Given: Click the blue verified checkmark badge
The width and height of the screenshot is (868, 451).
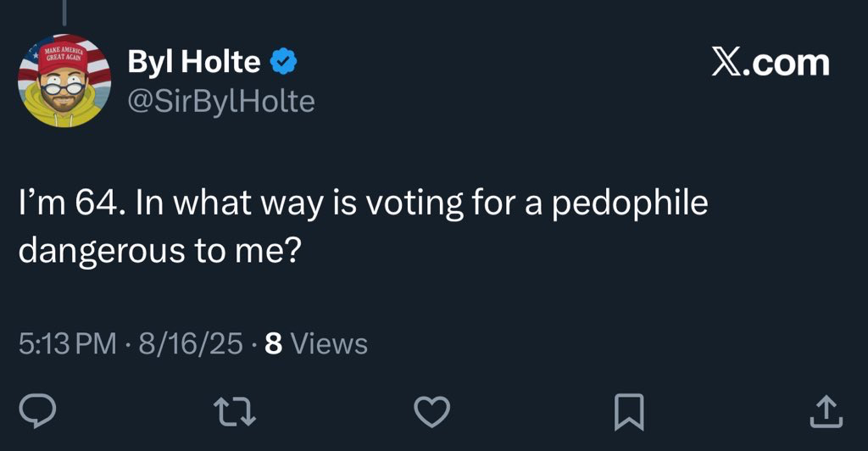Looking at the screenshot, I should tap(282, 62).
